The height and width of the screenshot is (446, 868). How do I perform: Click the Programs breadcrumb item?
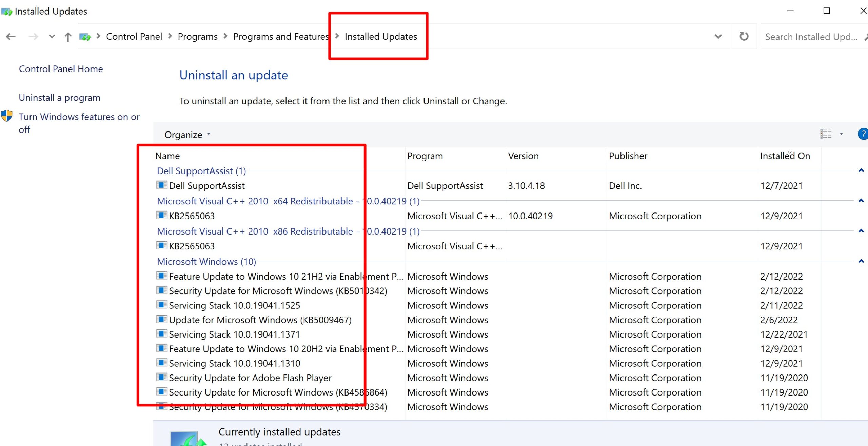point(197,36)
